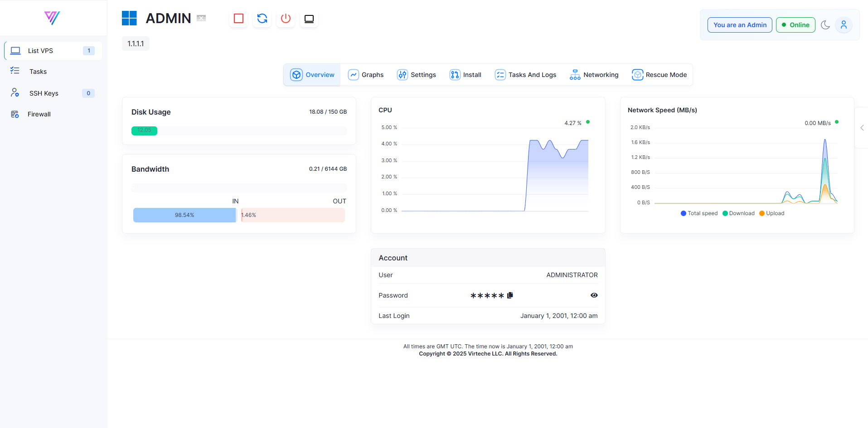
Task: Click the 1.1.1.1 IP address badge
Action: pos(136,43)
